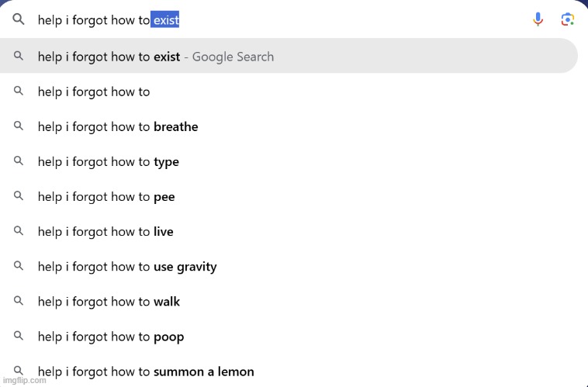Select the 'exist - Google Search' suggestion

155,57
